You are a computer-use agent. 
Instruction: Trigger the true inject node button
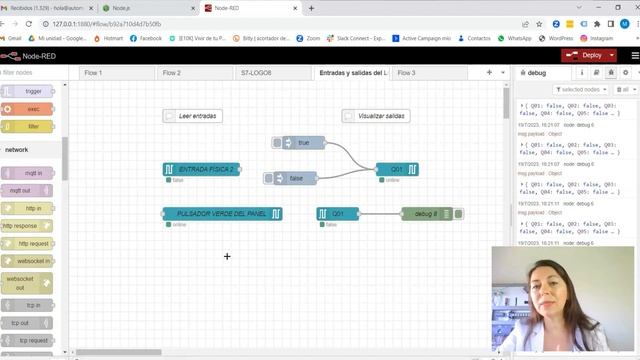[277, 143]
